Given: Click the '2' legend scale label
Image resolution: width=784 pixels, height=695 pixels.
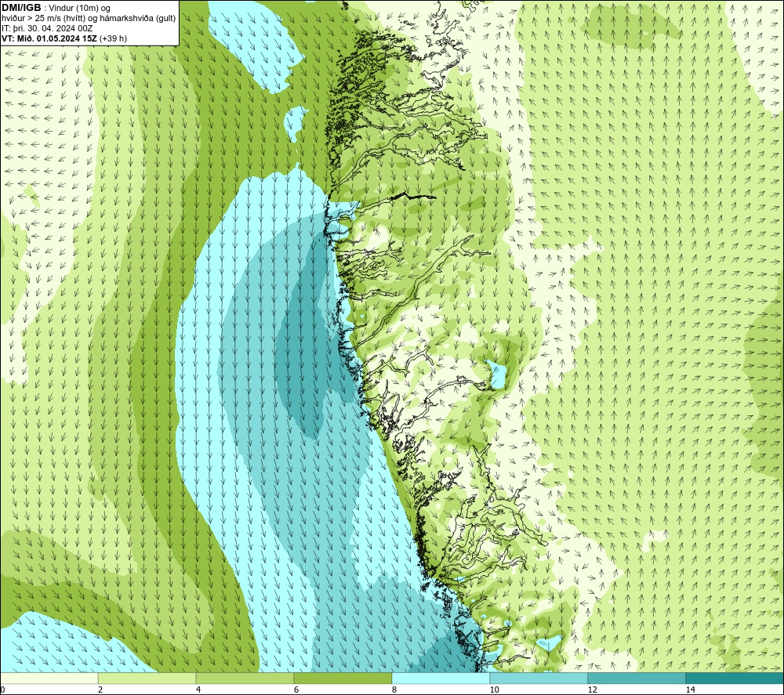Looking at the screenshot, I should click(x=100, y=690).
